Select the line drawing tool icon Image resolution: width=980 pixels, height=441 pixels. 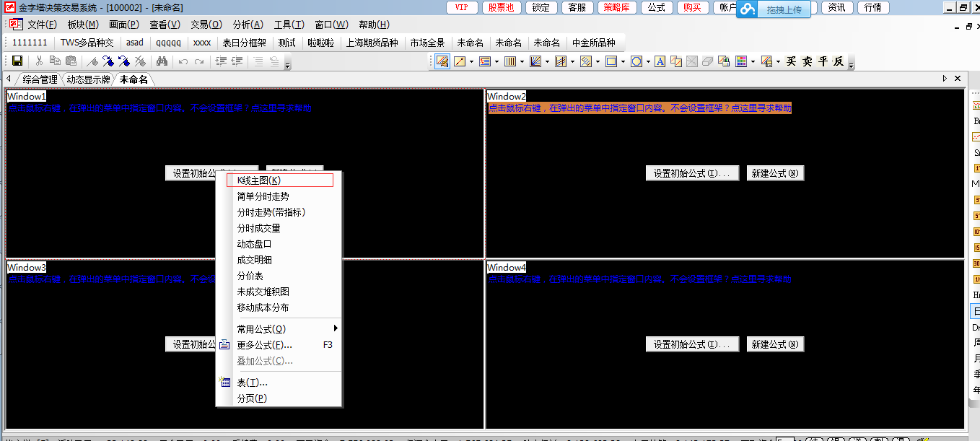(x=460, y=61)
